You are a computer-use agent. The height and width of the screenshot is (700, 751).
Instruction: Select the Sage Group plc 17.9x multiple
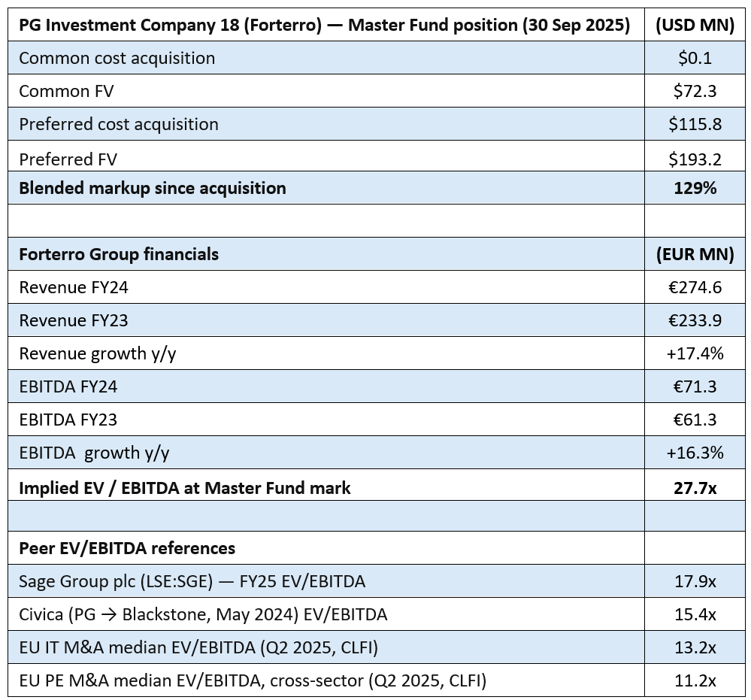tap(695, 581)
